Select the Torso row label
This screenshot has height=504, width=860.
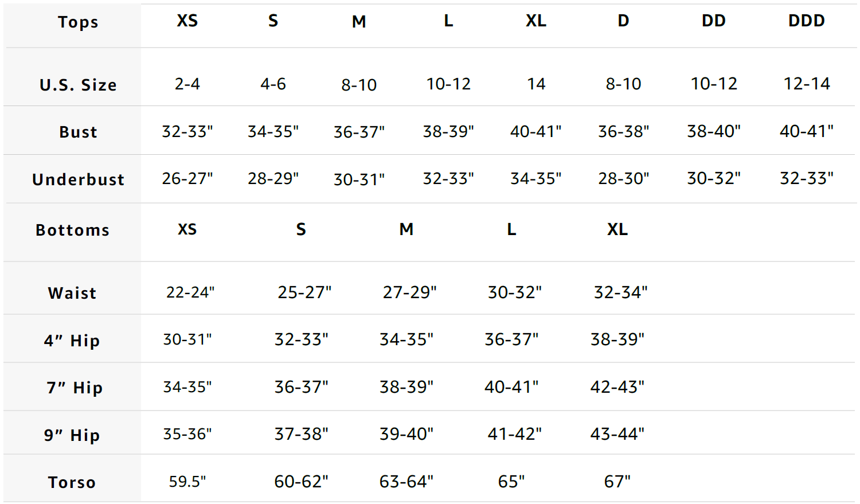tap(72, 483)
